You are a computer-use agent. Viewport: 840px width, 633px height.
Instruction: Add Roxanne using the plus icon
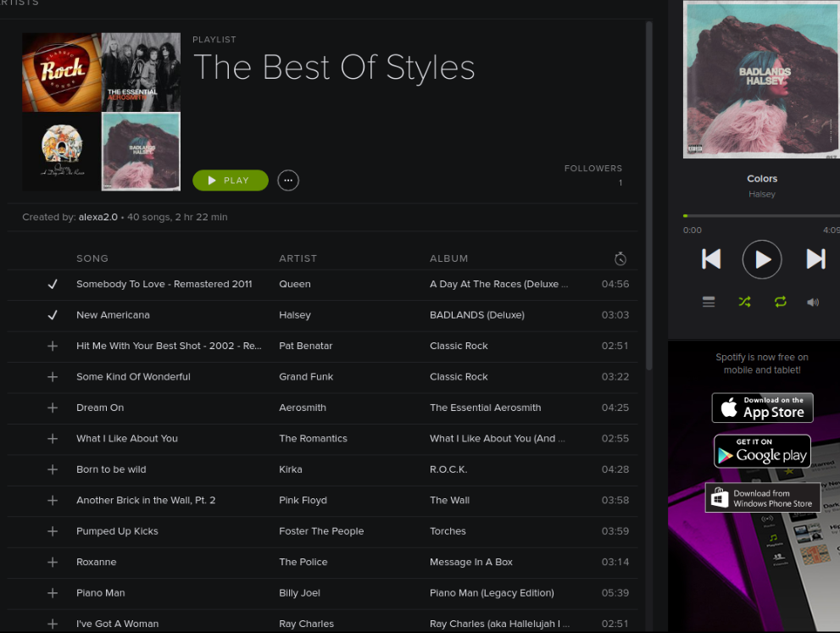(x=53, y=562)
